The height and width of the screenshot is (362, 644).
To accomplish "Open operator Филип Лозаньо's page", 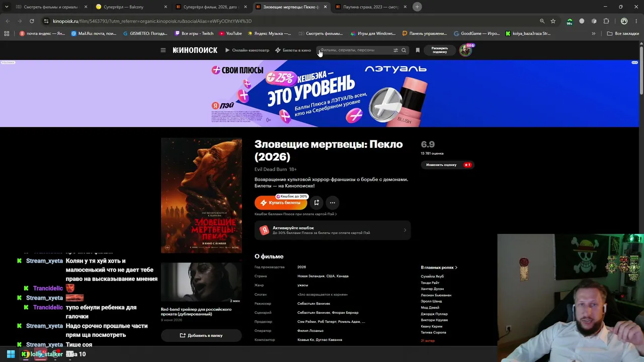I will 310,331.
